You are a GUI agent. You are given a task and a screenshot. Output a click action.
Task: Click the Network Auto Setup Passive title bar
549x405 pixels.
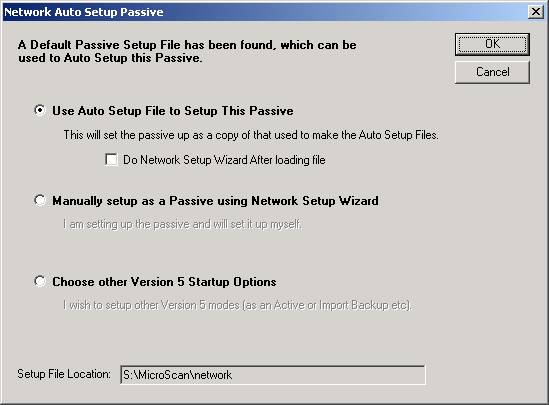[265, 12]
